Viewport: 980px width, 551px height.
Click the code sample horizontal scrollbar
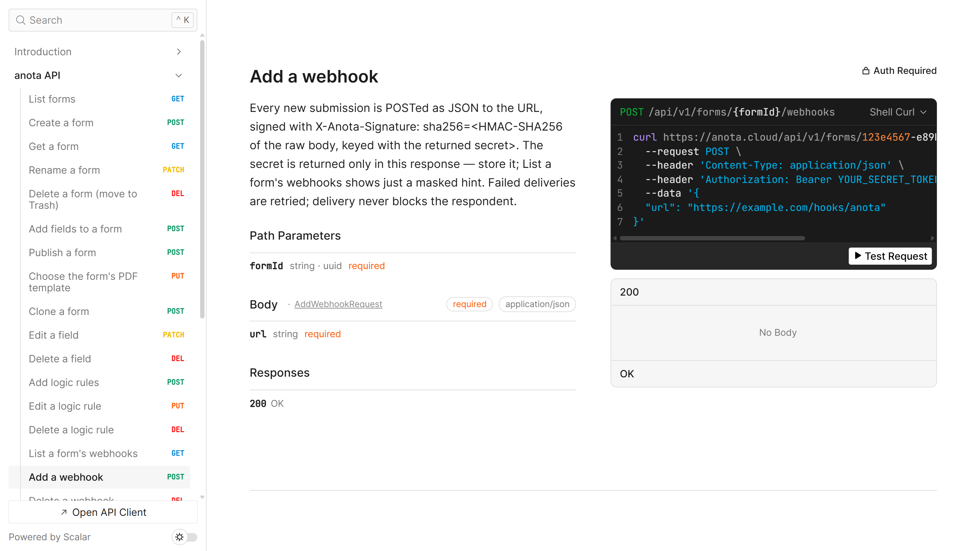point(712,238)
